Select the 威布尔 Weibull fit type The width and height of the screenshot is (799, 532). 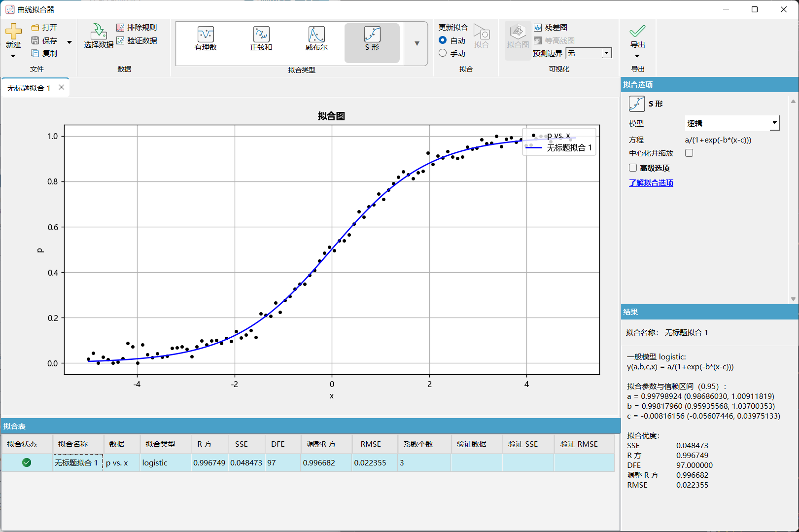click(316, 39)
